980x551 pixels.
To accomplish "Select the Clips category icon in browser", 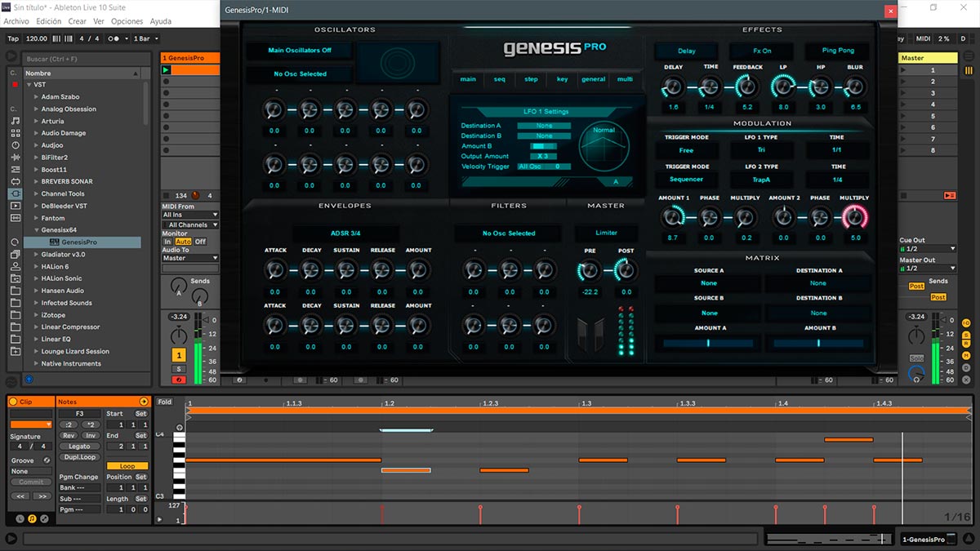I will coord(16,206).
